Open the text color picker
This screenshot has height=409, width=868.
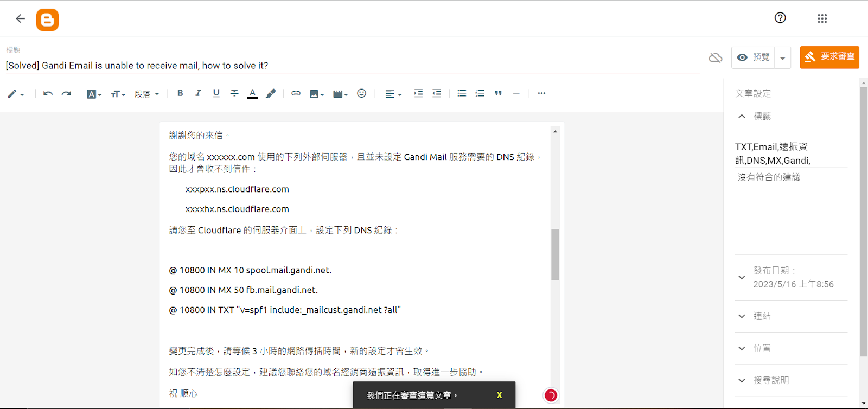252,94
